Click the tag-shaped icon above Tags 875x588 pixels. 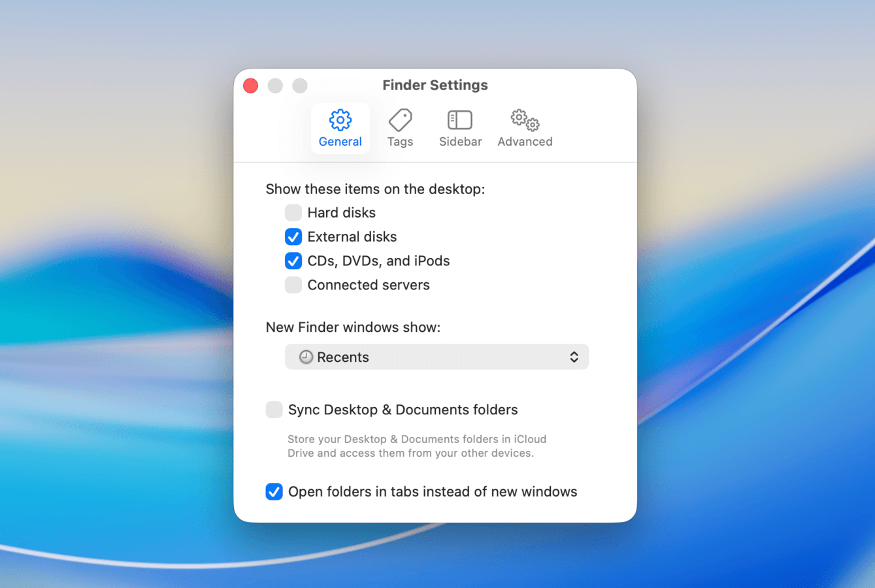click(400, 120)
